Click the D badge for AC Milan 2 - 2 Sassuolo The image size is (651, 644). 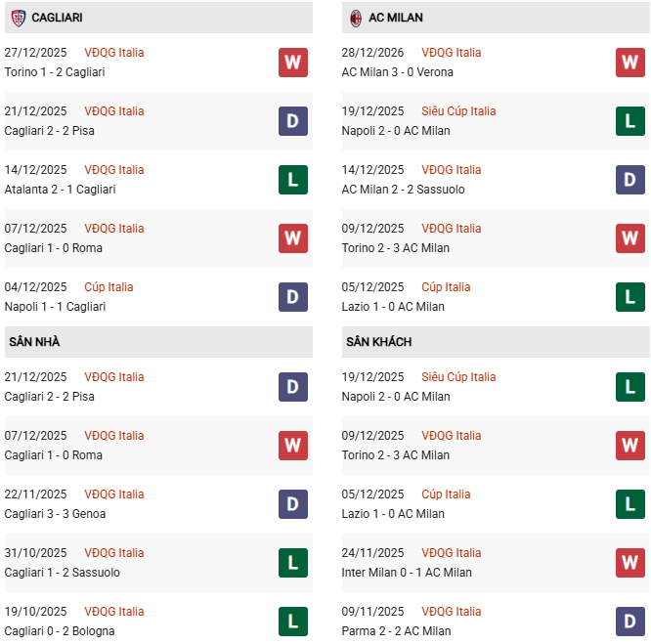tap(629, 180)
